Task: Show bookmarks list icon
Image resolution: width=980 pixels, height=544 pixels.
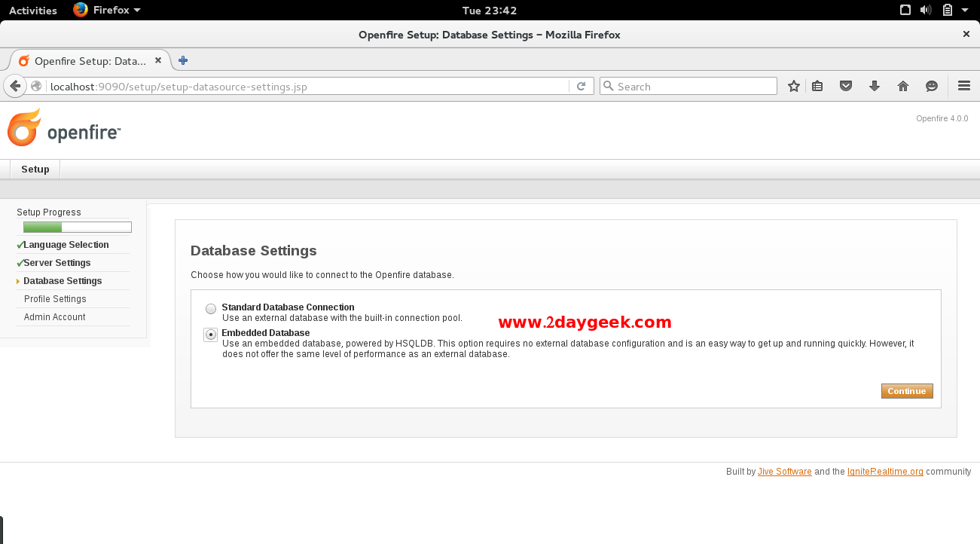Action: [x=817, y=87]
